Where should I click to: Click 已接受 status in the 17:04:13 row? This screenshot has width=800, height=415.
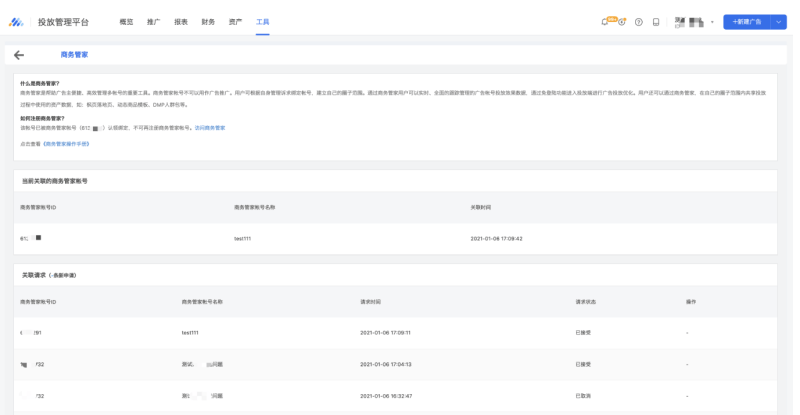pos(583,364)
